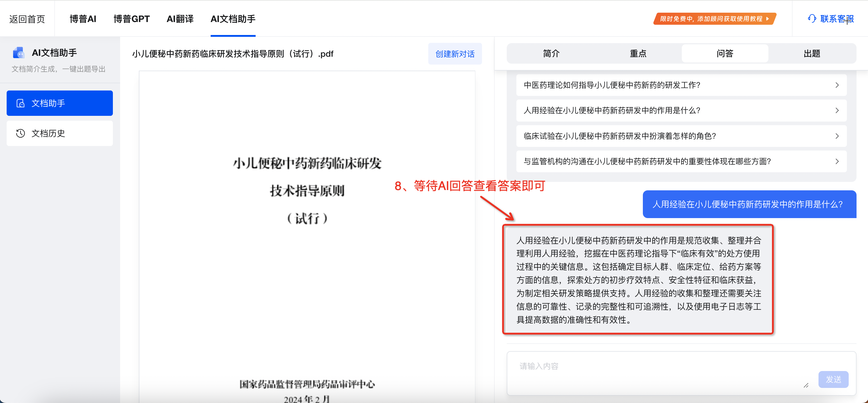Switch to the AI翻译 tab
This screenshot has height=403, width=868.
pyautogui.click(x=180, y=19)
